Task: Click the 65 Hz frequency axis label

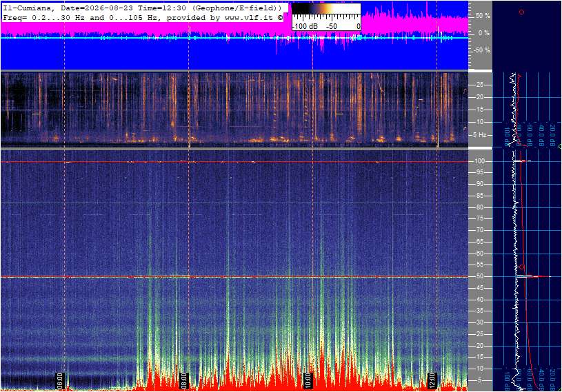Action: click(x=479, y=242)
